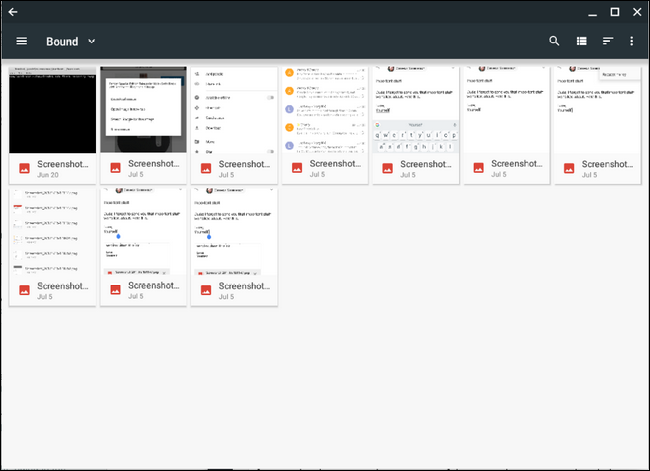The height and width of the screenshot is (471, 650).
Task: Click the Jun 20 date label
Action: (48, 175)
